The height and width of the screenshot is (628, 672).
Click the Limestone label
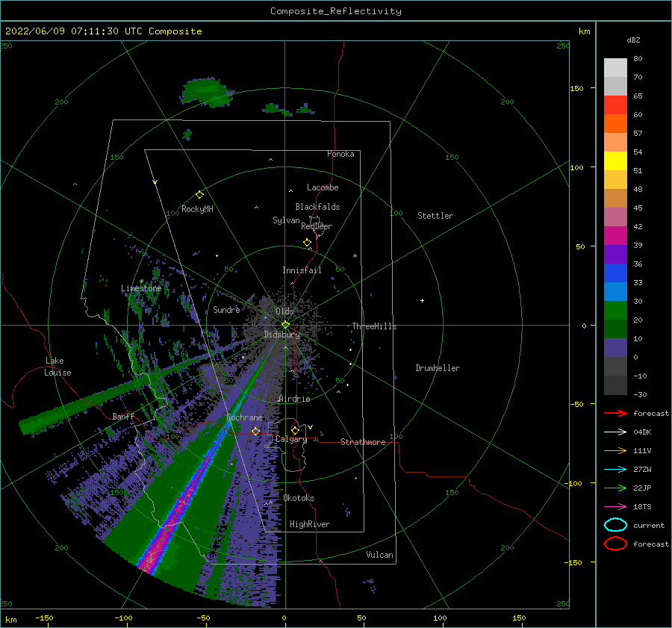tap(141, 288)
